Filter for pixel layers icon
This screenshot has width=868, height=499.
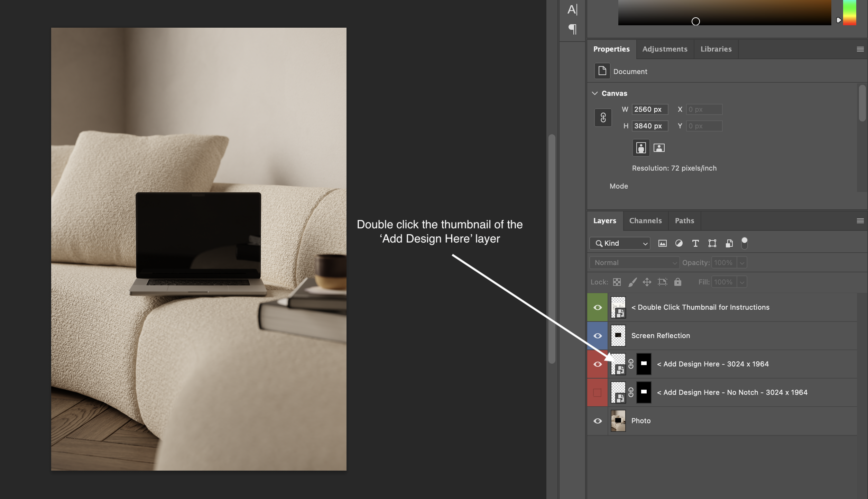662,243
